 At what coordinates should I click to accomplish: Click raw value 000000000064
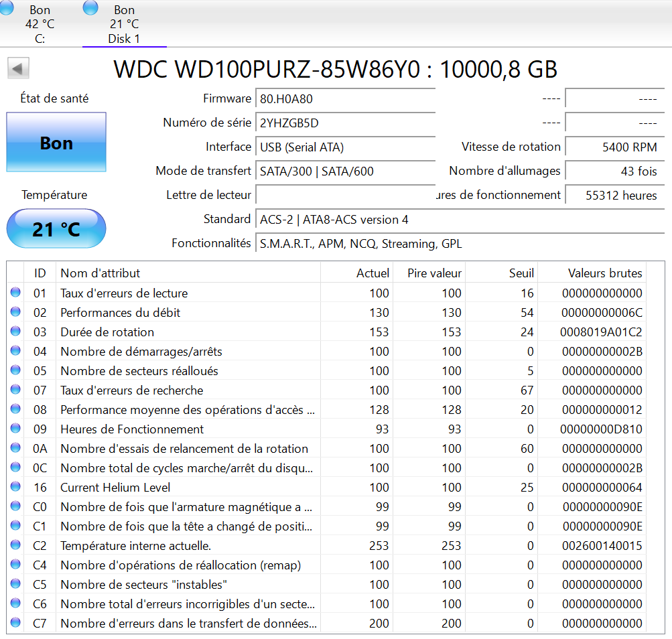[x=602, y=487]
